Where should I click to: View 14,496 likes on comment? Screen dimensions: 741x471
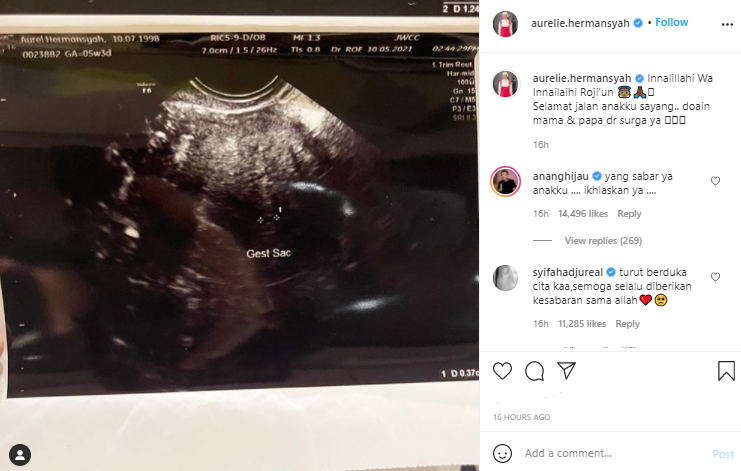pos(583,214)
